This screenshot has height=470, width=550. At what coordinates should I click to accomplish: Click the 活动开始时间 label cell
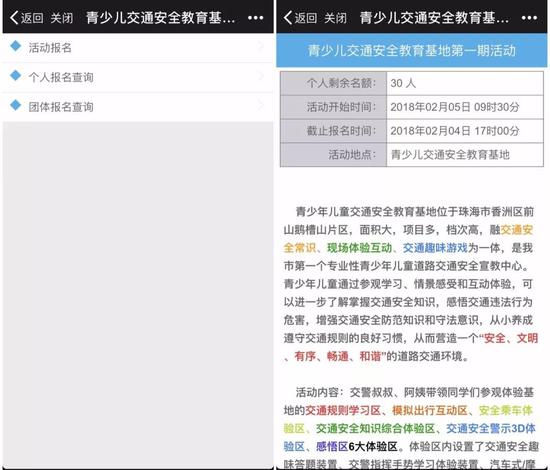pyautogui.click(x=334, y=107)
